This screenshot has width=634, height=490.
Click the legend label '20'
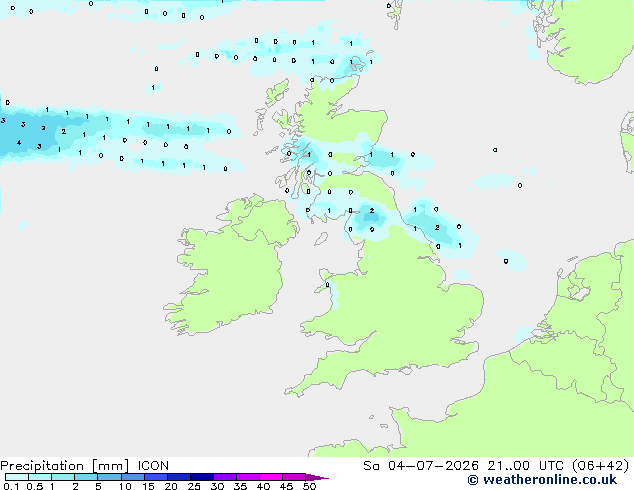(171, 486)
